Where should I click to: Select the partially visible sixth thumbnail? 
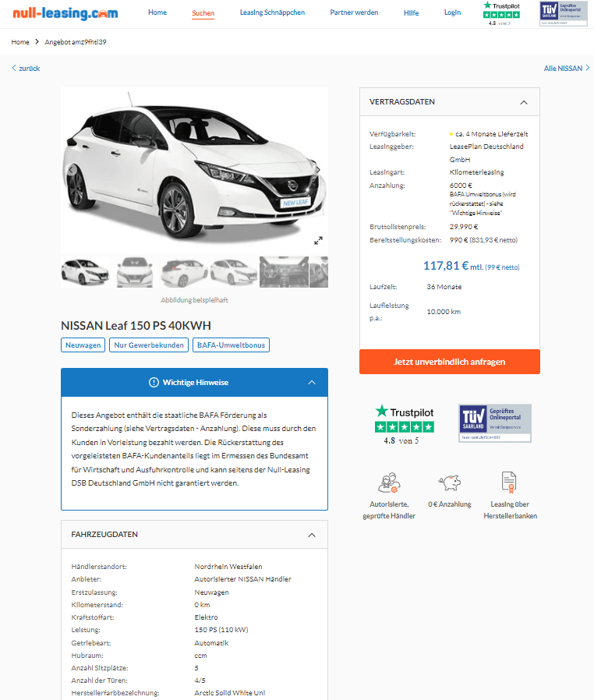[x=319, y=272]
